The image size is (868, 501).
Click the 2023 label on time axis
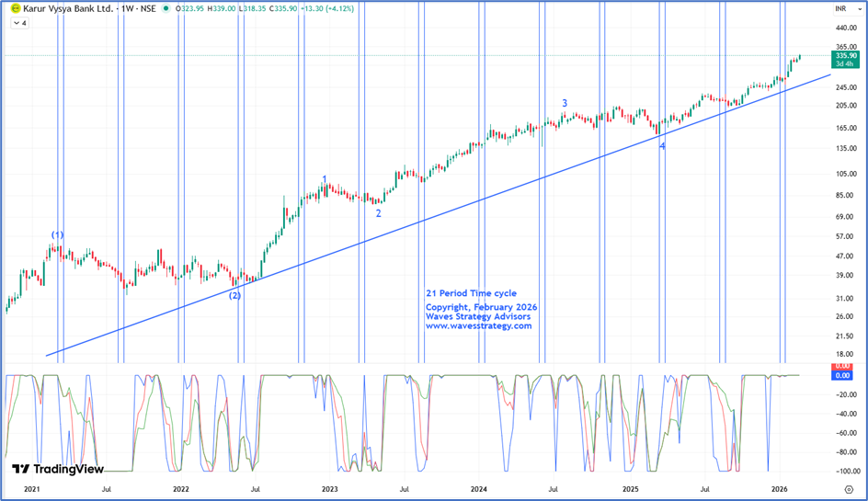pyautogui.click(x=329, y=489)
